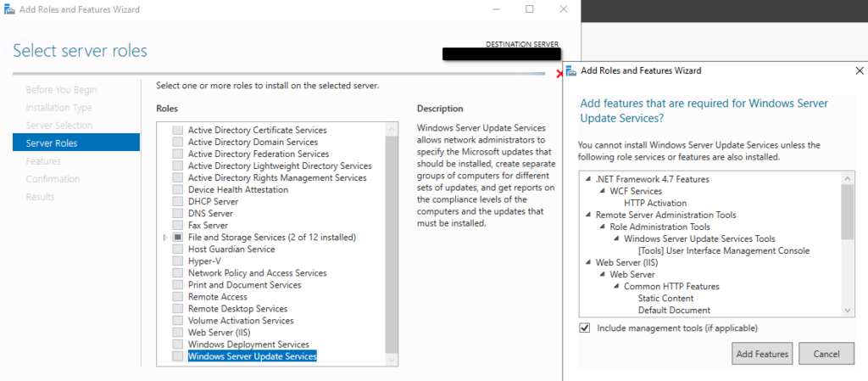Collapse the Web Server child node
The image size is (868, 381).
click(602, 275)
